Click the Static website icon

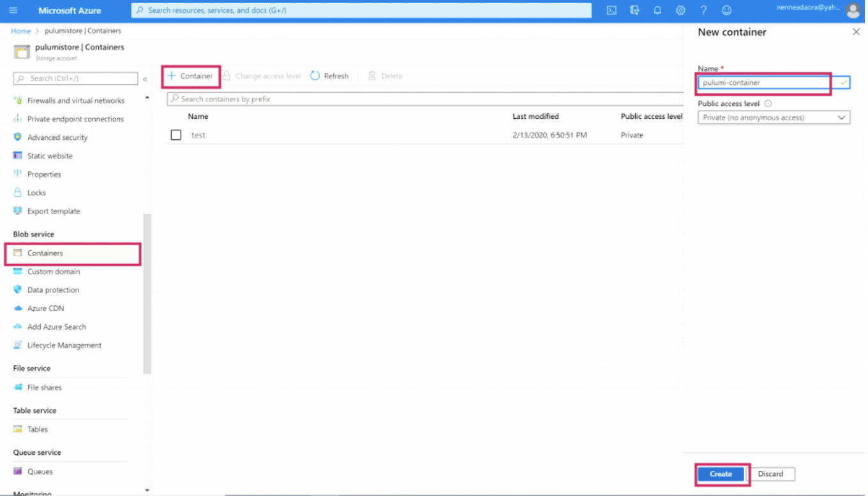[x=18, y=157]
